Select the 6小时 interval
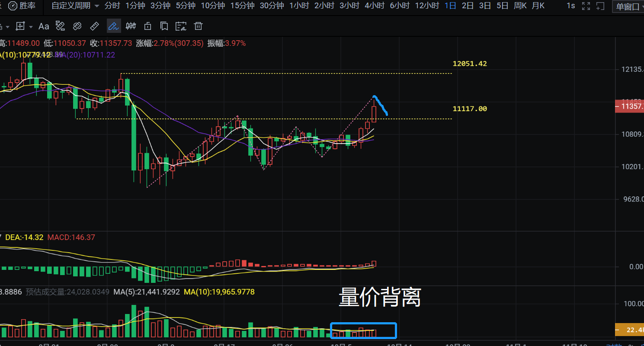This screenshot has height=346, width=644. click(400, 6)
